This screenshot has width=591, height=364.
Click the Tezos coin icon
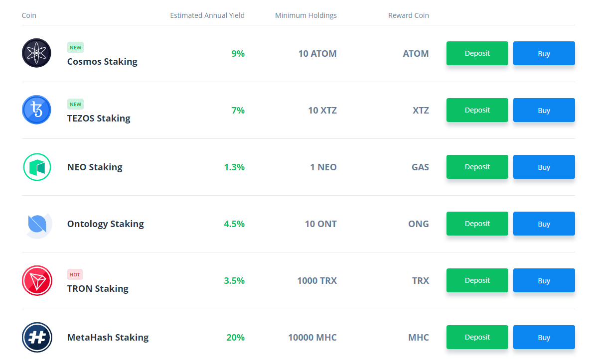pyautogui.click(x=36, y=110)
